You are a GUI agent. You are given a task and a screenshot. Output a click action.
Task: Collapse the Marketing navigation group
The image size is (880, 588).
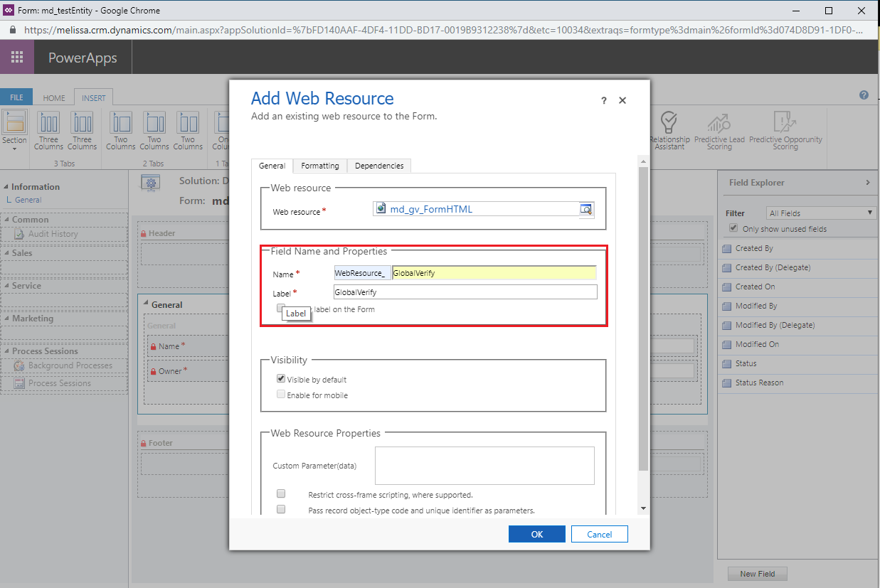6,319
